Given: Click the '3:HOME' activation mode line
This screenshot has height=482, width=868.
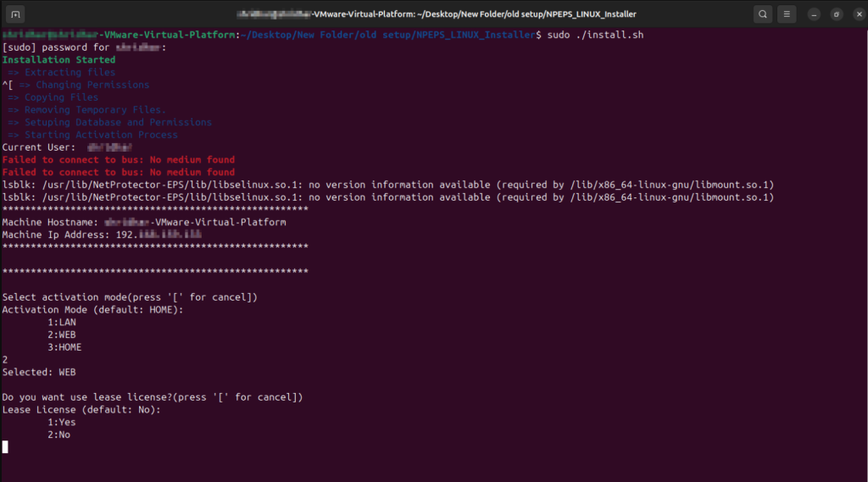Looking at the screenshot, I should click(64, 347).
